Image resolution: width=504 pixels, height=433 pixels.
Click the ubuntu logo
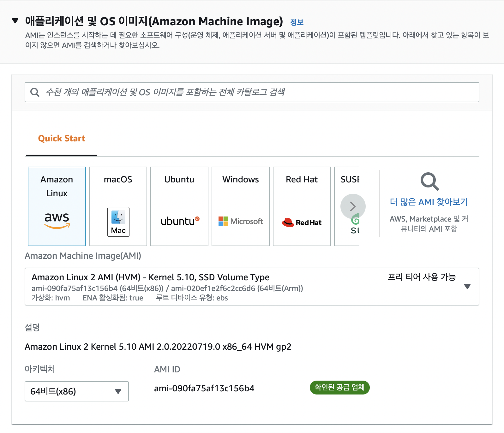(x=180, y=221)
